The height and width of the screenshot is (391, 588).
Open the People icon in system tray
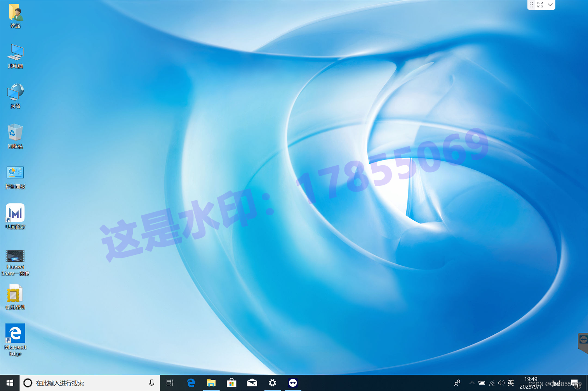pos(458,383)
